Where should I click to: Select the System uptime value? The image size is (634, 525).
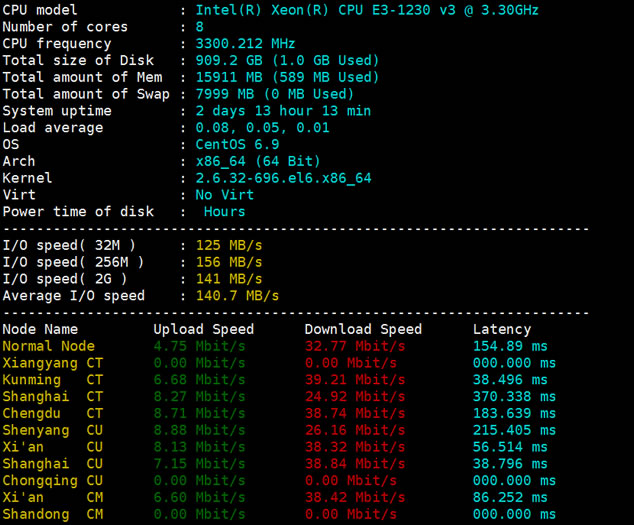pyautogui.click(x=283, y=111)
